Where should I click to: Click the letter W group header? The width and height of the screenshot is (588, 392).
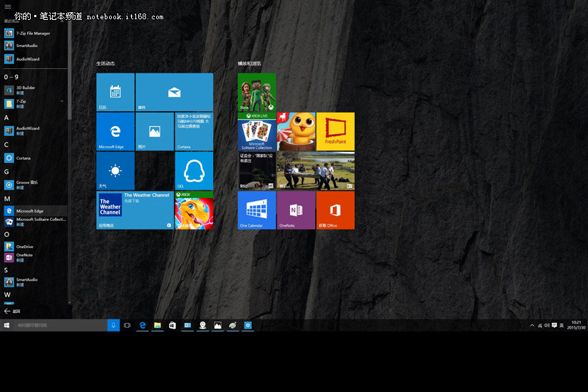point(7,294)
